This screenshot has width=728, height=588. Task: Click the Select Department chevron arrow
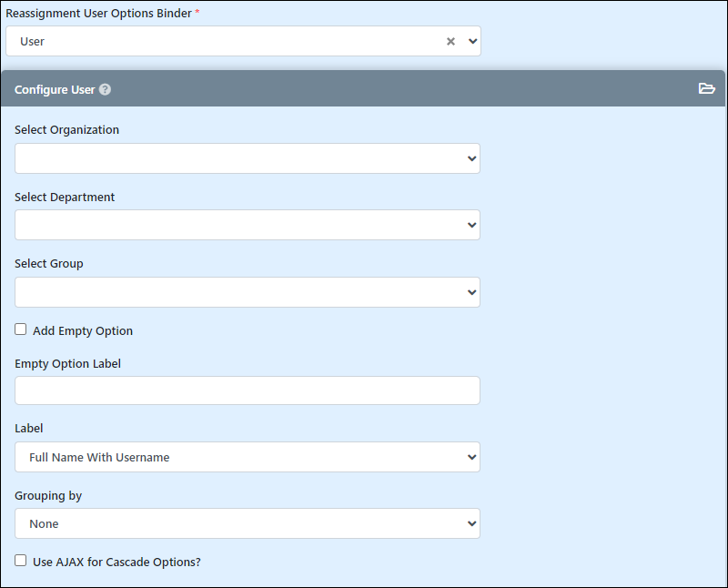pos(471,225)
